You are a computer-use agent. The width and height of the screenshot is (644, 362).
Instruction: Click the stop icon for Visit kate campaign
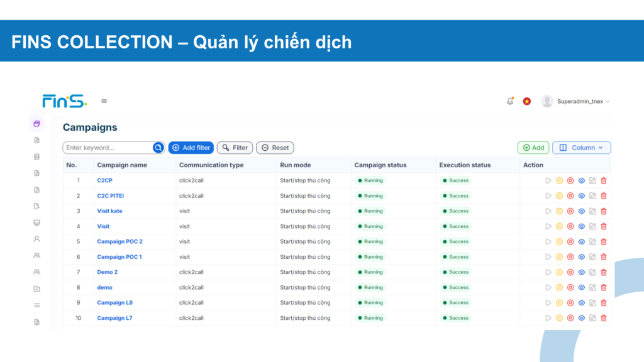(x=570, y=211)
